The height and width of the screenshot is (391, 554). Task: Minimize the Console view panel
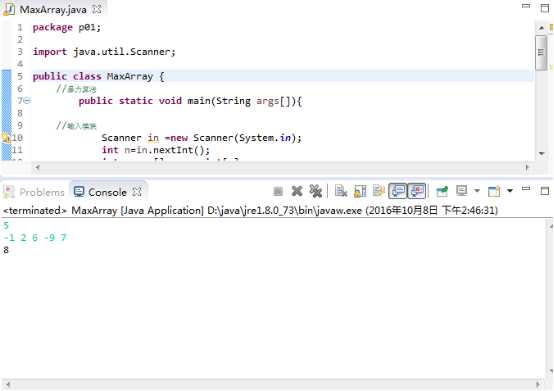[x=526, y=189]
